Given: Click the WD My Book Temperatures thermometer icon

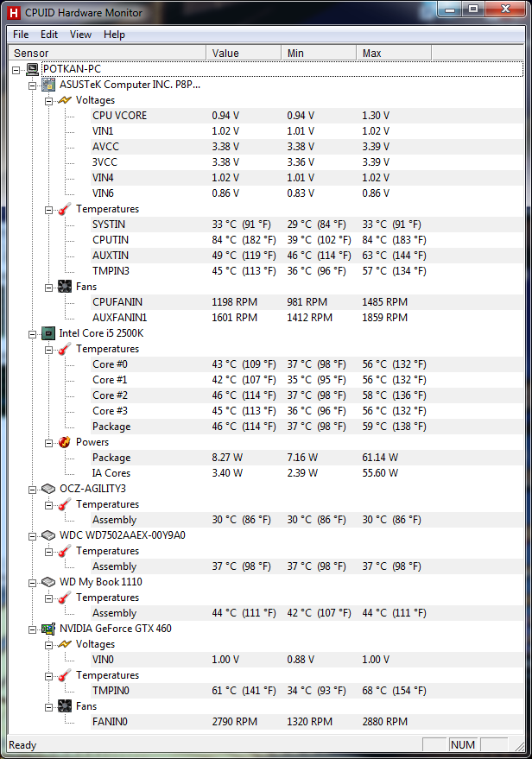Looking at the screenshot, I should tap(65, 598).
